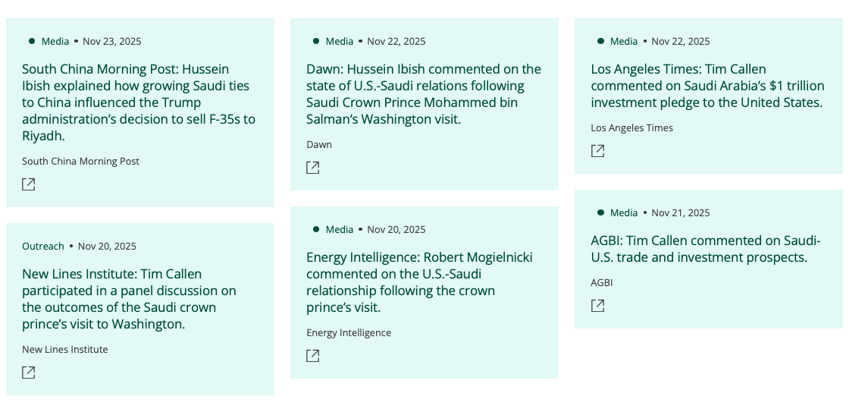The image size is (868, 409).
Task: Select Media tag dated Nov 23, 2025
Action: pos(55,41)
